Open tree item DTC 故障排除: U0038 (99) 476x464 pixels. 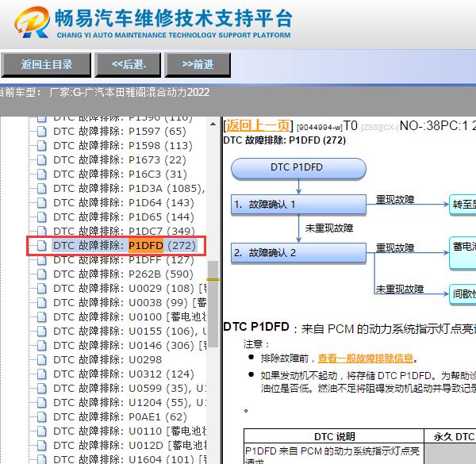tap(130, 302)
